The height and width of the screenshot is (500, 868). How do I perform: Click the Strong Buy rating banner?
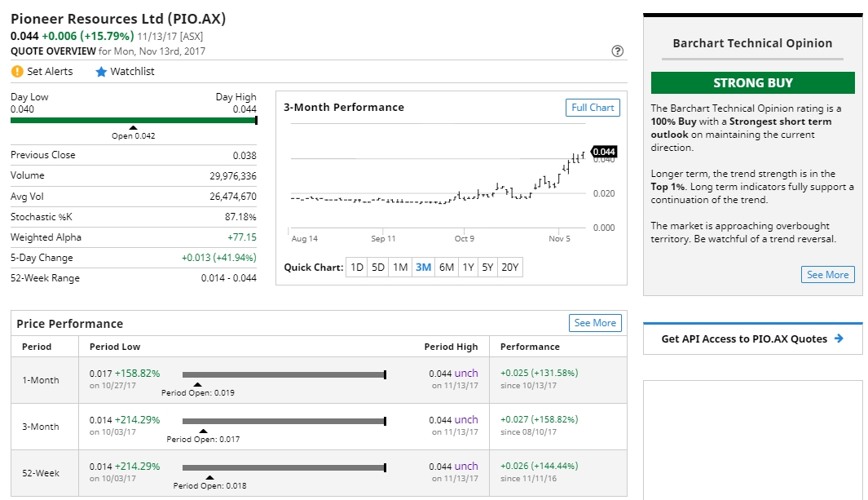coord(751,82)
